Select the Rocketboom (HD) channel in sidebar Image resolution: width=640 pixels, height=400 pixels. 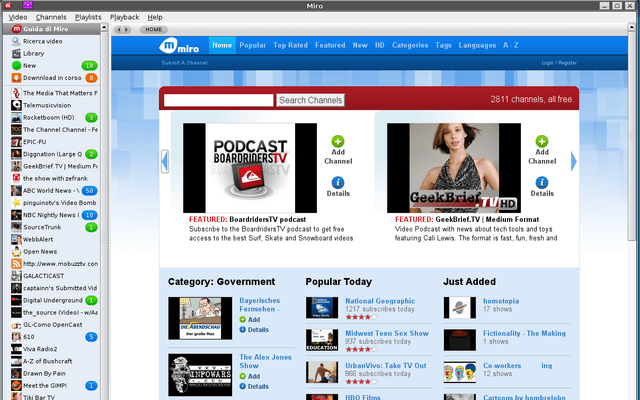click(51, 118)
